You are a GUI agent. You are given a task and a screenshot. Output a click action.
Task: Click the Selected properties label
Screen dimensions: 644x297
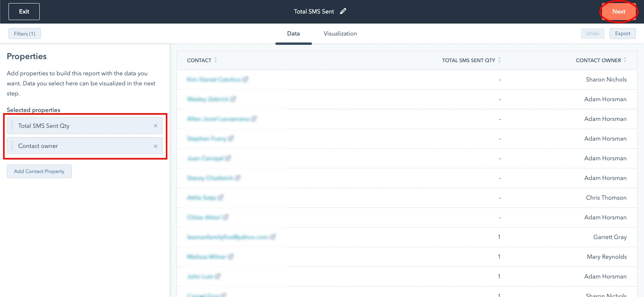click(34, 110)
